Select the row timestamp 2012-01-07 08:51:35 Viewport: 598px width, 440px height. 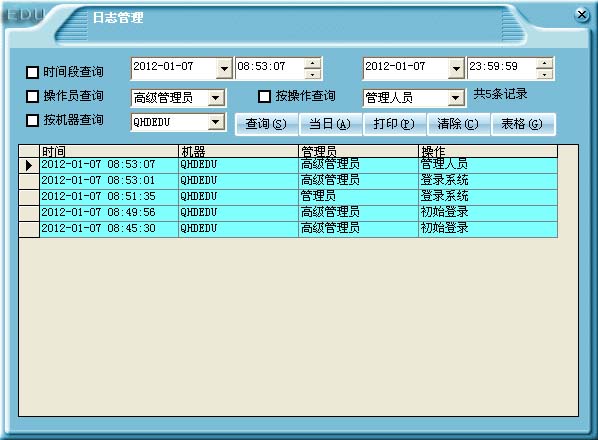tap(98, 196)
